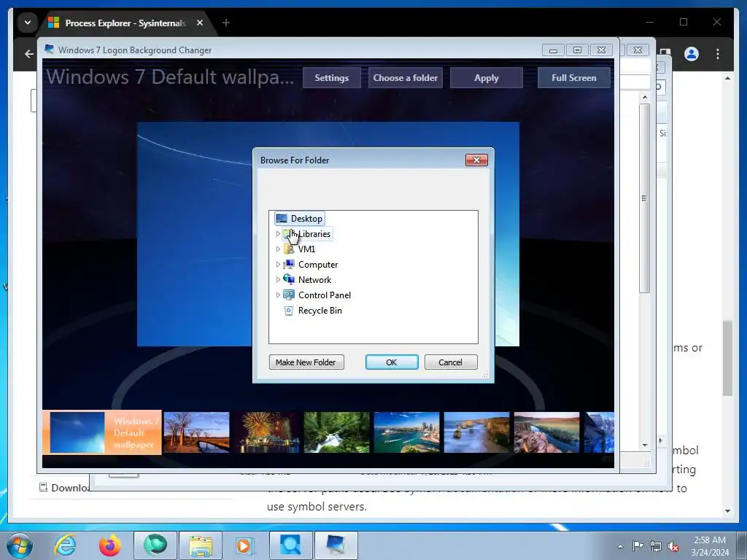The image size is (747, 560).
Task: Click Make New Folder button
Action: [x=306, y=362]
